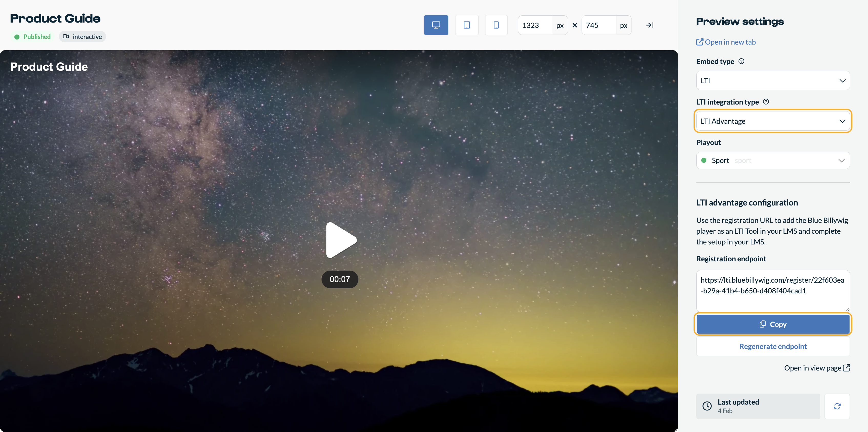Viewport: 868px width, 432px height.
Task: Click LTI integration type help icon
Action: [766, 102]
